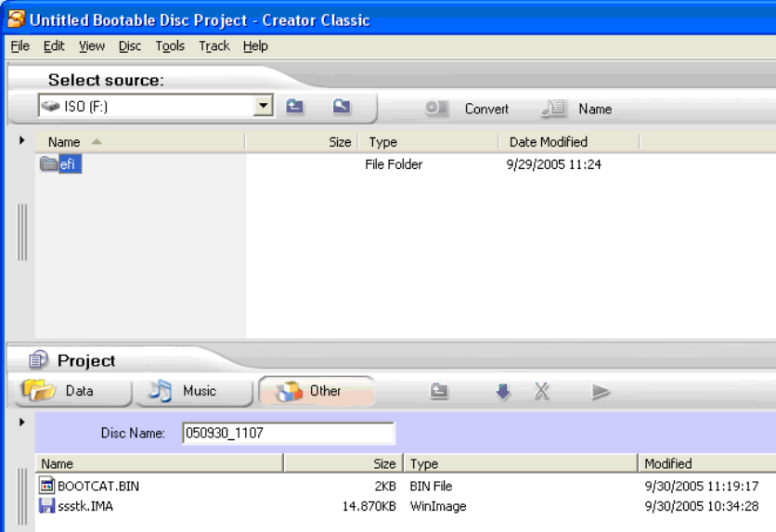The width and height of the screenshot is (776, 532).
Task: Click the X remove icon in project toolbar
Action: pyautogui.click(x=542, y=392)
